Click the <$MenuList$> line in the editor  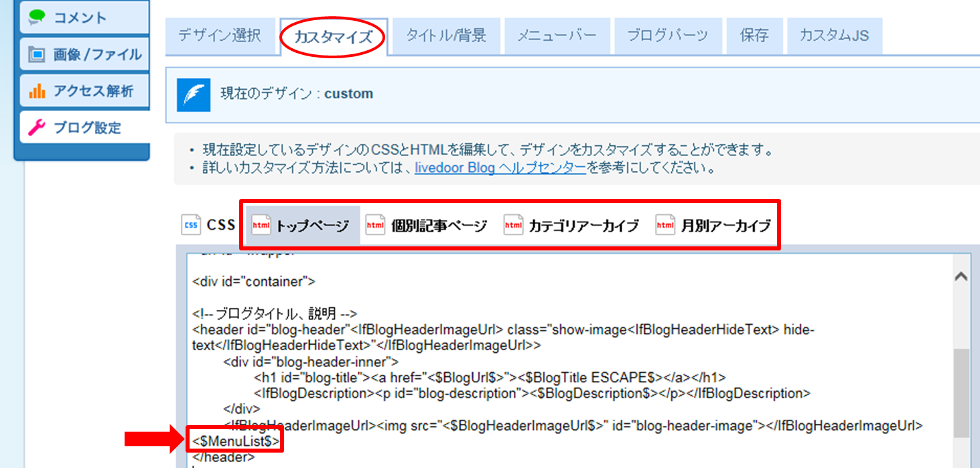235,442
